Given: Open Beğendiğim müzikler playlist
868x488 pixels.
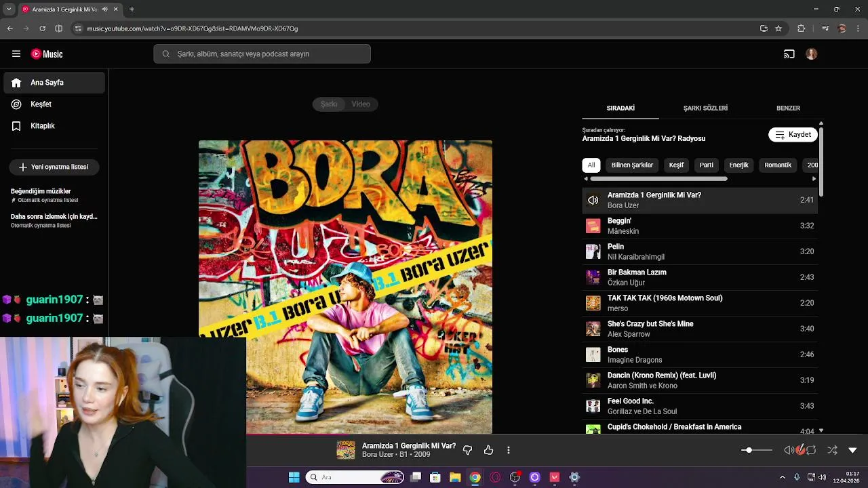Looking at the screenshot, I should click(54, 195).
